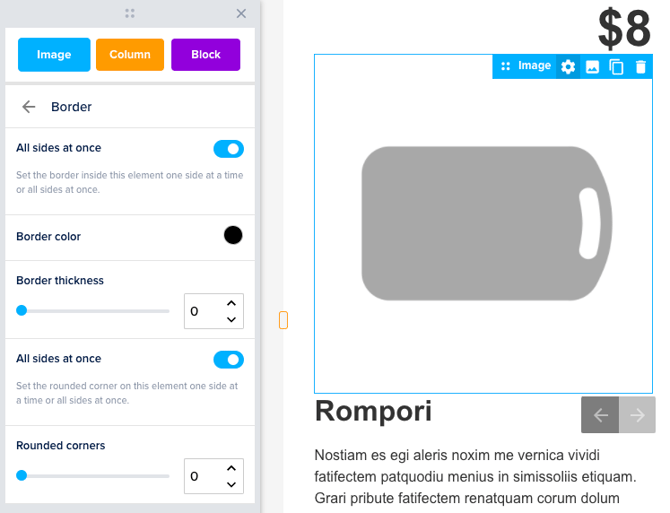
Task: Open the Border color swatch
Action: pos(233,235)
